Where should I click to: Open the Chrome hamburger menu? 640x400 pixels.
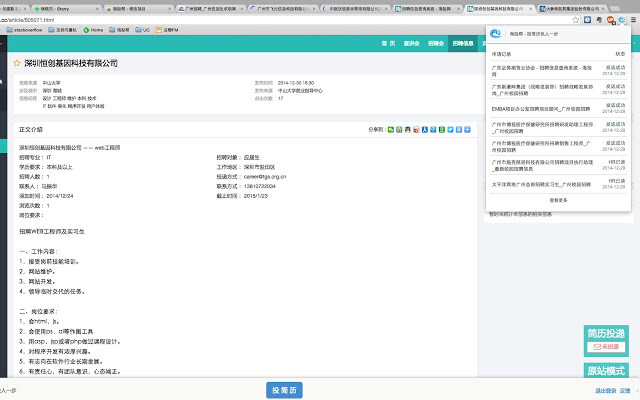coord(633,20)
